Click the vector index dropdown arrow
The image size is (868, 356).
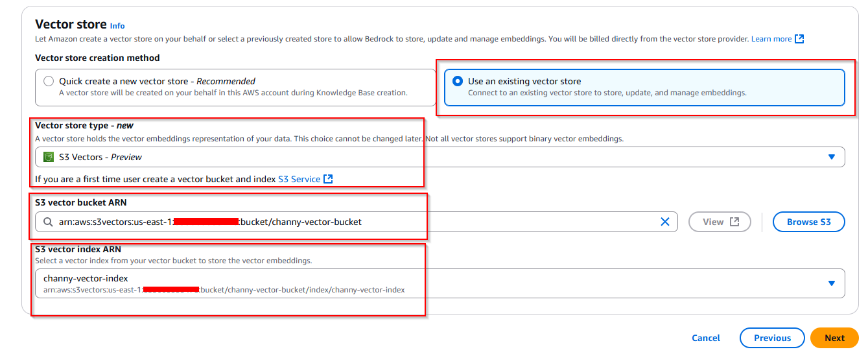[832, 283]
